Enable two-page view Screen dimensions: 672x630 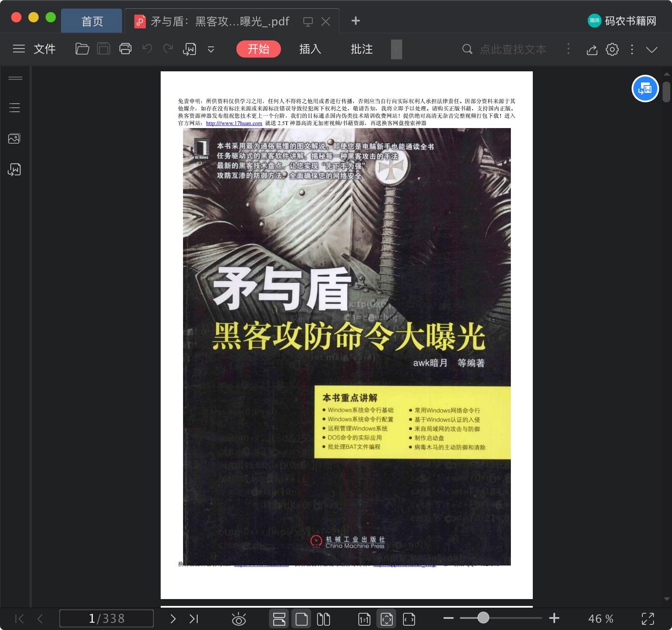pyautogui.click(x=323, y=619)
